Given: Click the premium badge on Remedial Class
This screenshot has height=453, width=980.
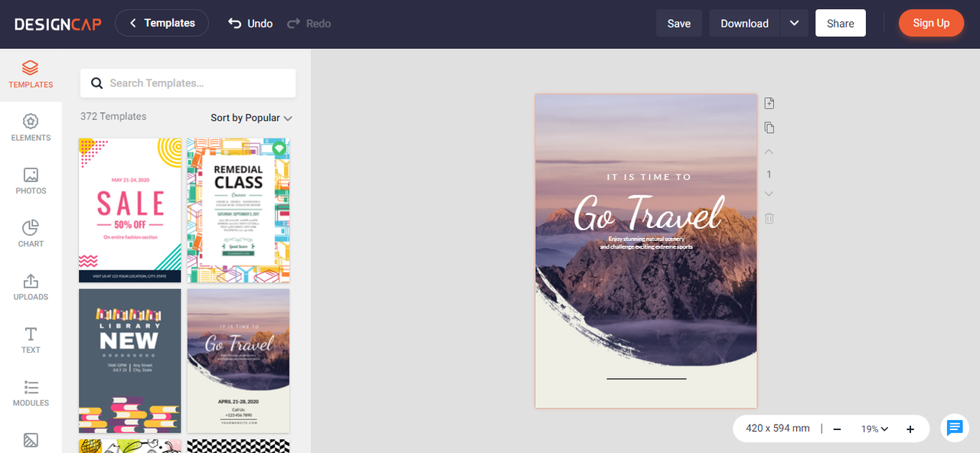Looking at the screenshot, I should (x=279, y=148).
